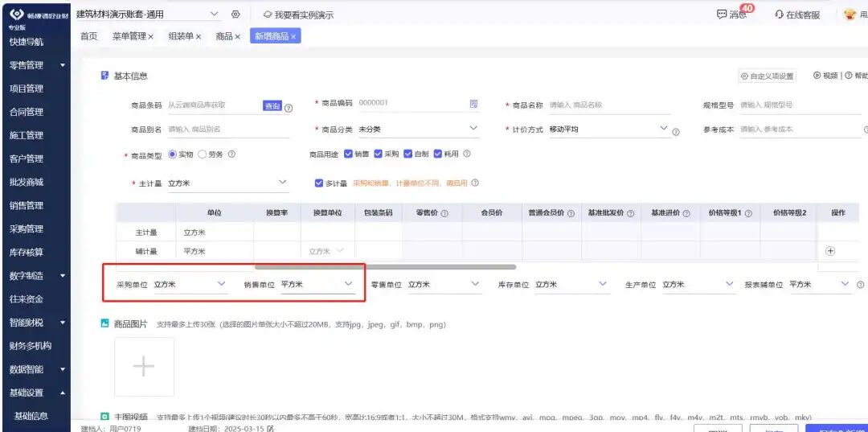Open 采购管理 in the sidebar menu
Image resolution: width=868 pixels, height=432 pixels.
click(26, 228)
